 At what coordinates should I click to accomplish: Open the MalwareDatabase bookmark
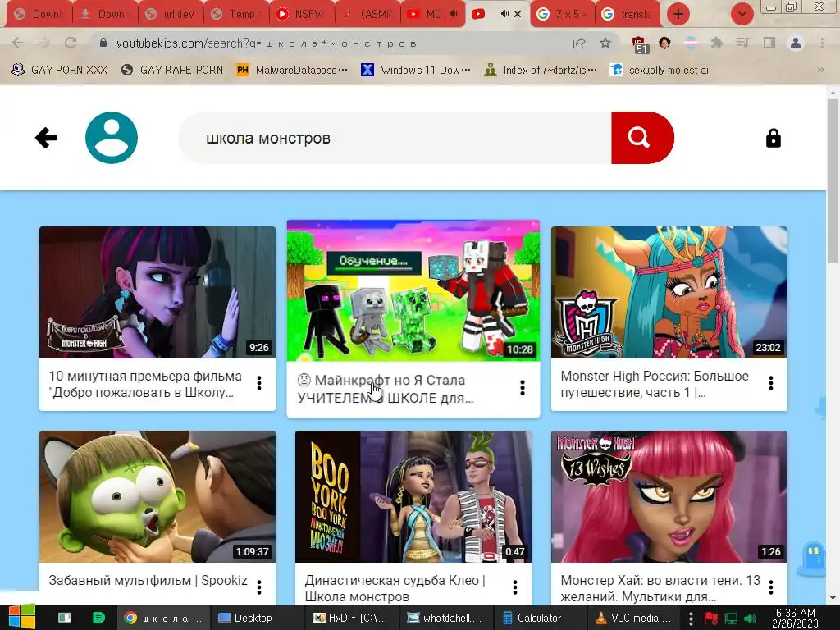click(293, 70)
